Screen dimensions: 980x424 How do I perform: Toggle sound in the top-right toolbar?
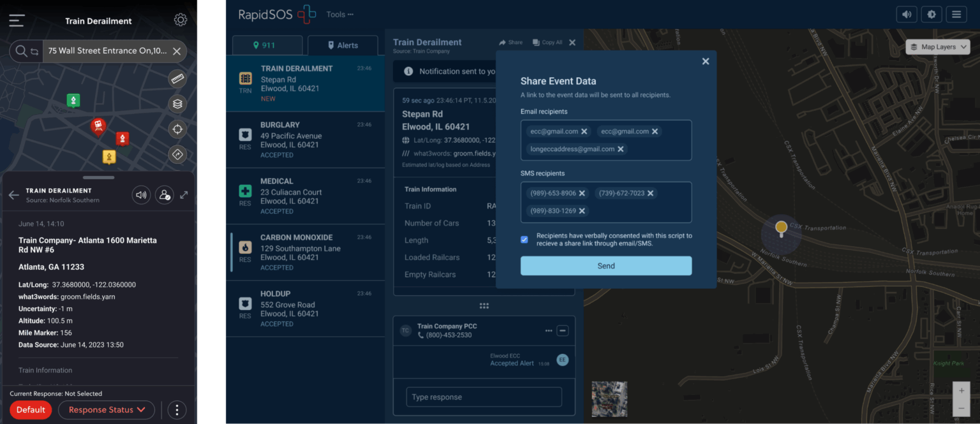906,14
